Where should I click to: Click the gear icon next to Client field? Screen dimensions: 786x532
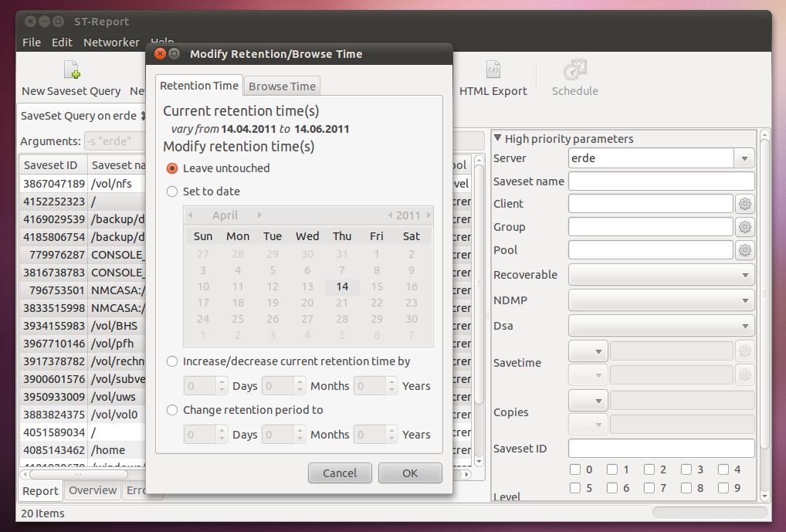click(x=745, y=204)
